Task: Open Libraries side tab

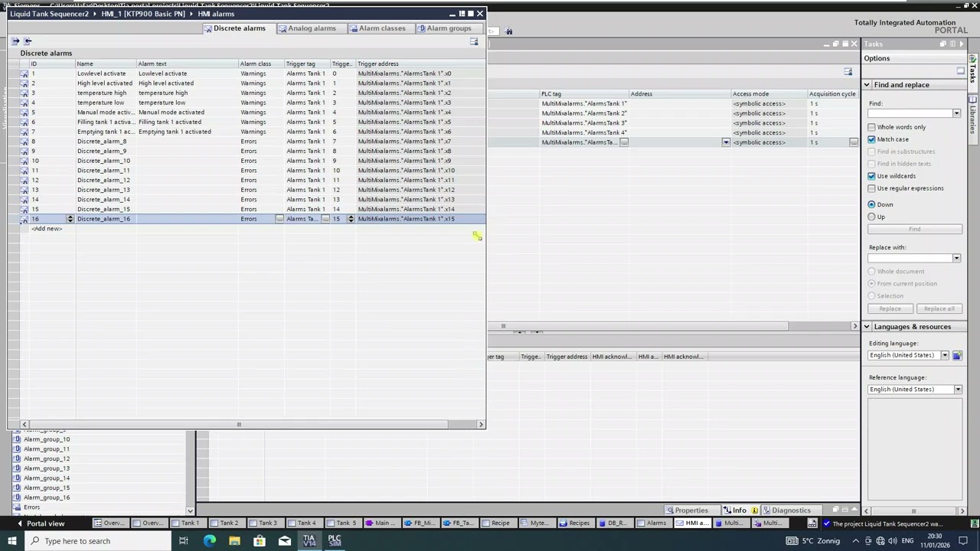Action: click(973, 121)
